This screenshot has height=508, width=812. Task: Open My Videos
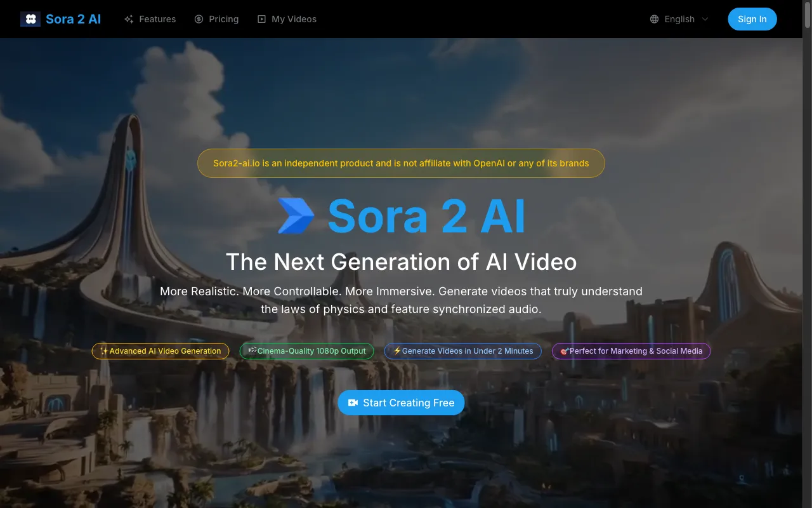click(x=287, y=19)
